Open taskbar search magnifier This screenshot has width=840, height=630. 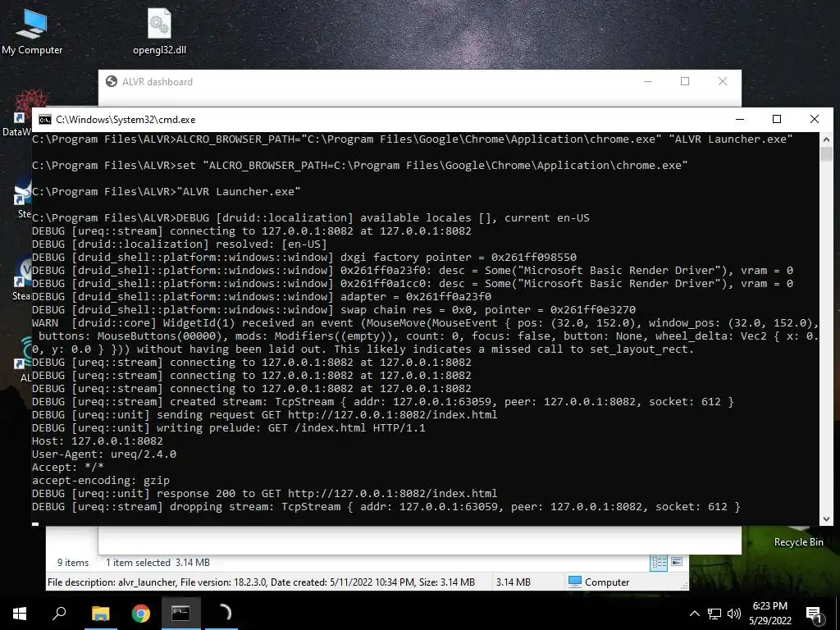59,614
